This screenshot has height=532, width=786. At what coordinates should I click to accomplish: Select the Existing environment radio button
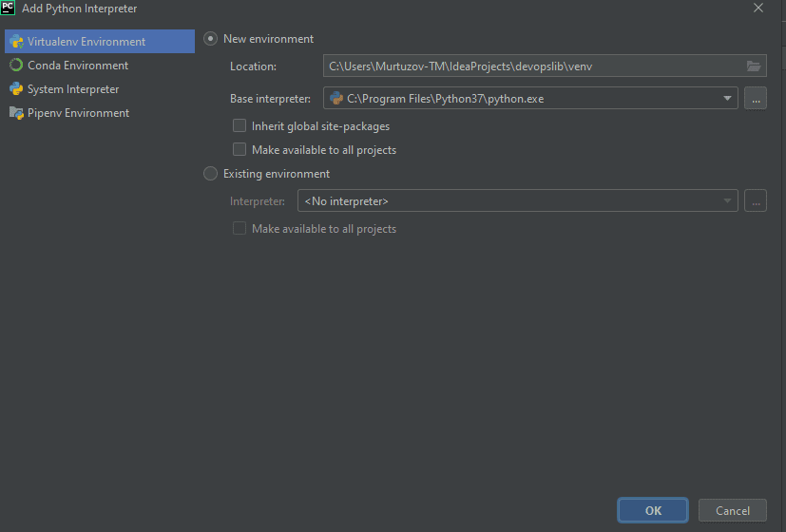tap(211, 174)
